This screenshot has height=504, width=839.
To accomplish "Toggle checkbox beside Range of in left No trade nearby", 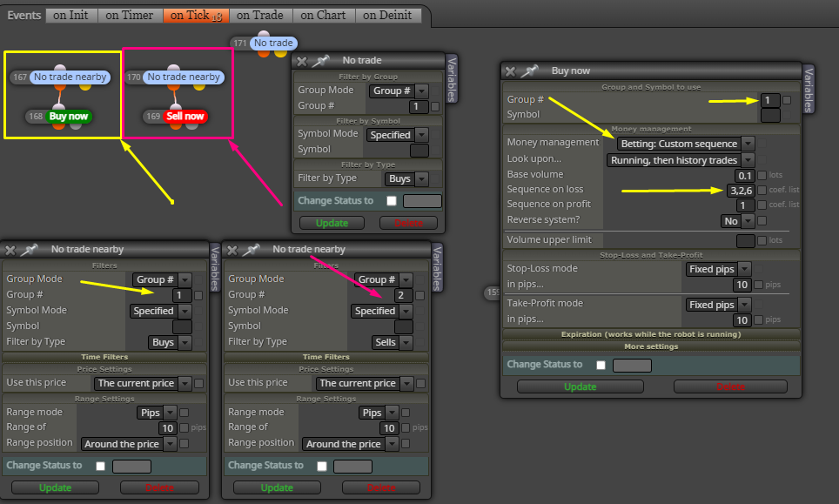I will tap(184, 427).
